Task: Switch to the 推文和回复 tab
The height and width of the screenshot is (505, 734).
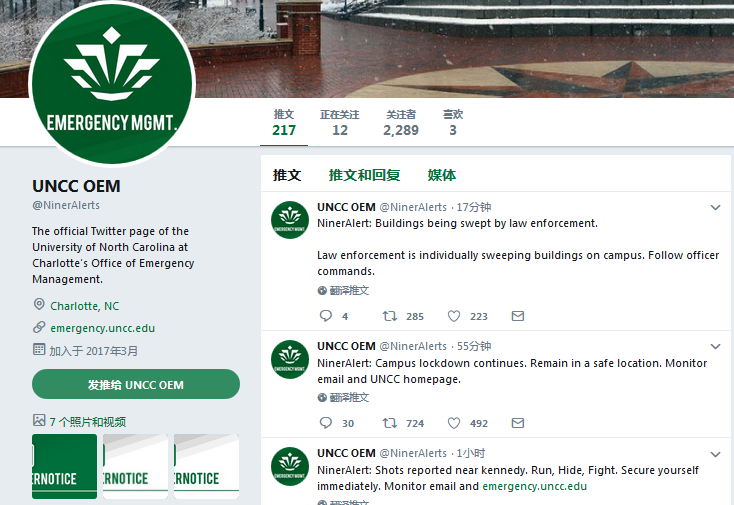Action: pos(364,175)
